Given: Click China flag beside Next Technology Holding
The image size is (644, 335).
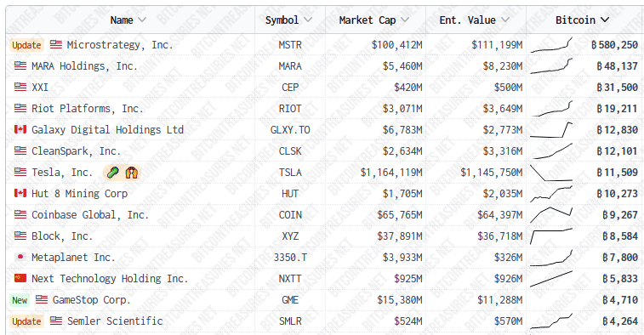Looking at the screenshot, I should (x=20, y=278).
